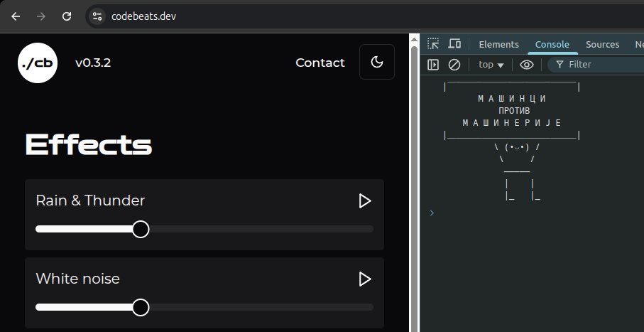
Task: Select the inspect element picker in DevTools
Action: pos(433,43)
